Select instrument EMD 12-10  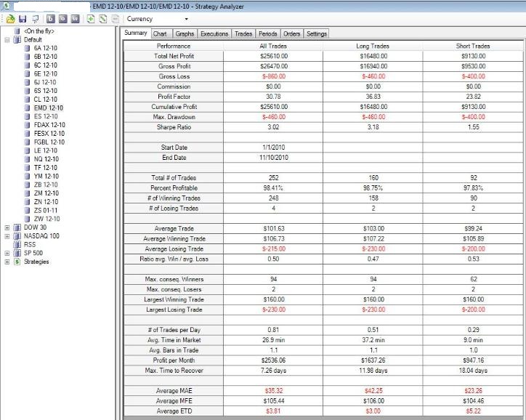(49, 108)
